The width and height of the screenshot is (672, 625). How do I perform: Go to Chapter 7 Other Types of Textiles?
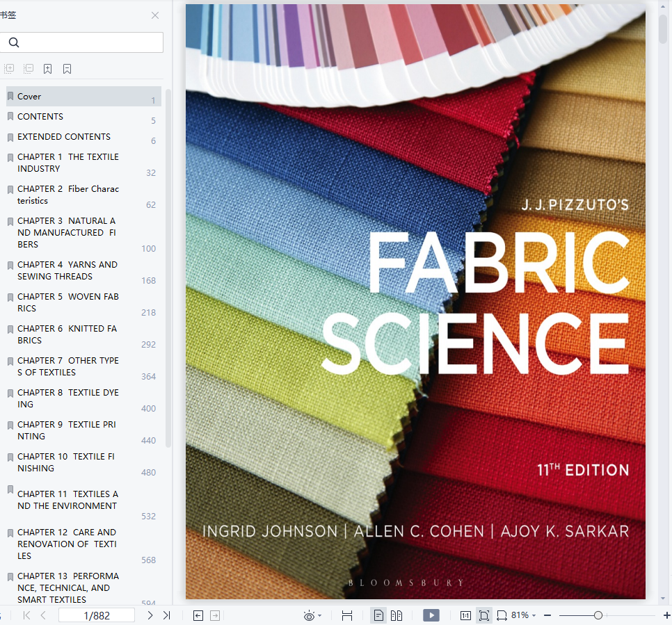(x=83, y=366)
